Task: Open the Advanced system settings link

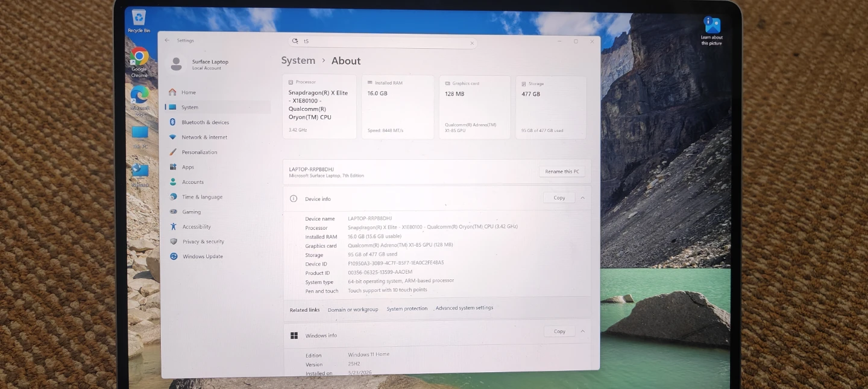Action: pos(464,308)
